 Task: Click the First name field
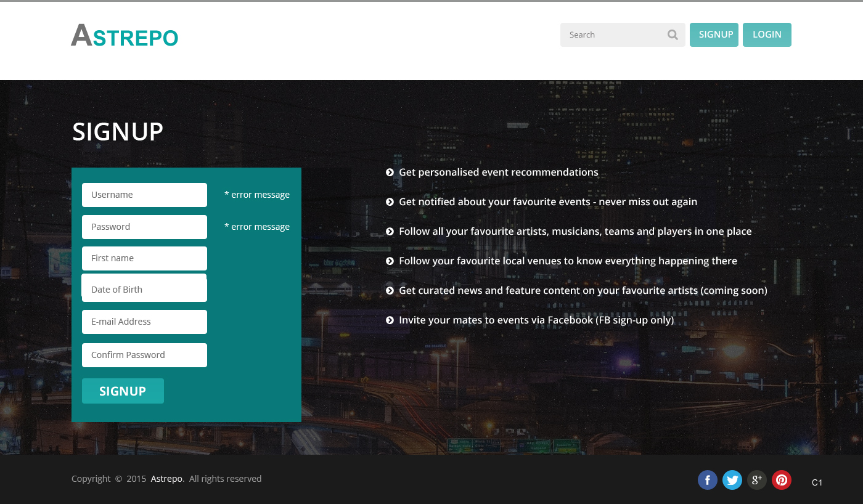[x=144, y=258]
